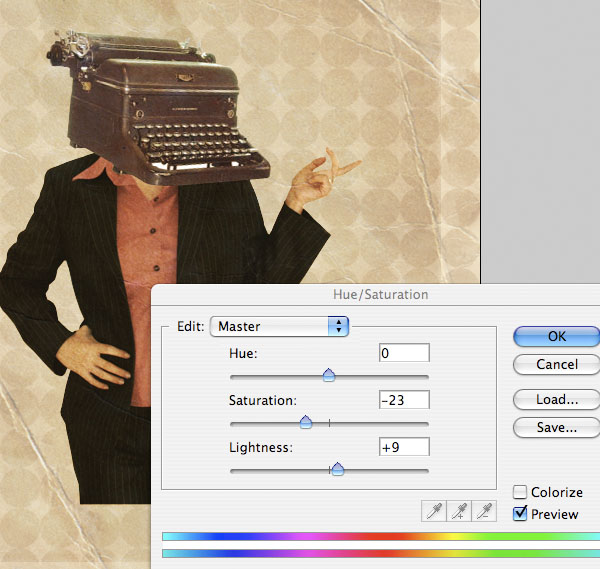
Task: Click the Saturation value field showing -23
Action: 404,400
